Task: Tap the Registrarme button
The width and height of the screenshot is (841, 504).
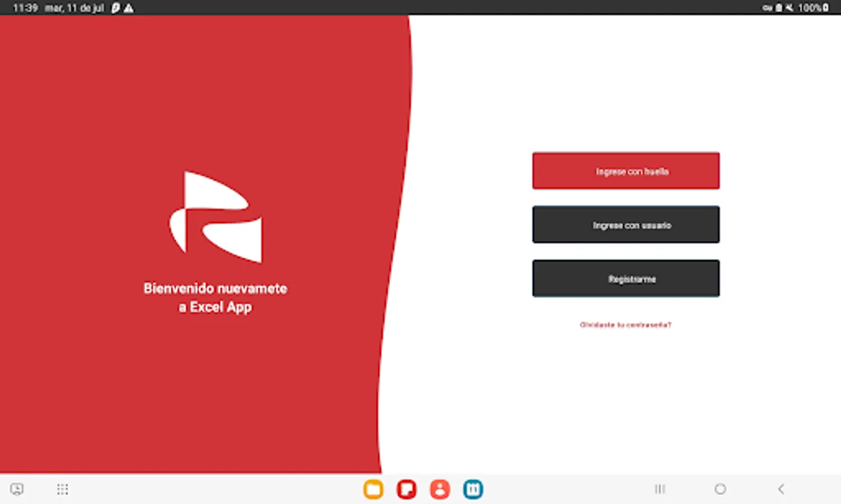Action: [x=626, y=278]
